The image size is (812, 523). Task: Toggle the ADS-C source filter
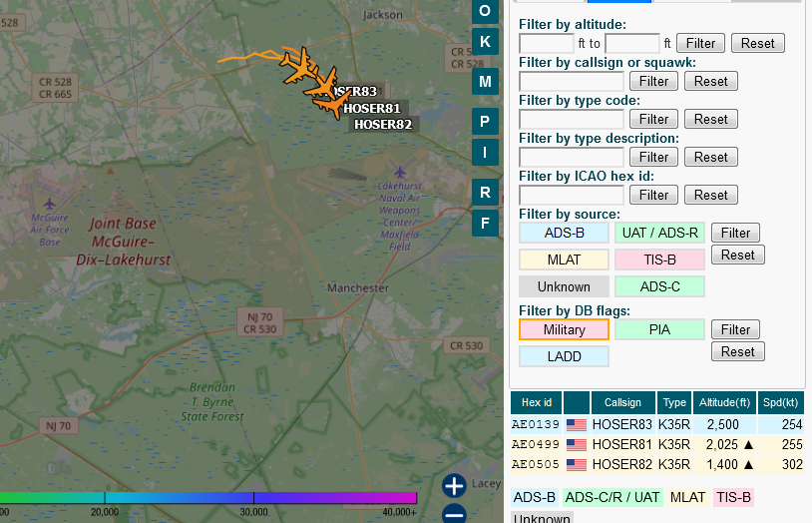(659, 286)
